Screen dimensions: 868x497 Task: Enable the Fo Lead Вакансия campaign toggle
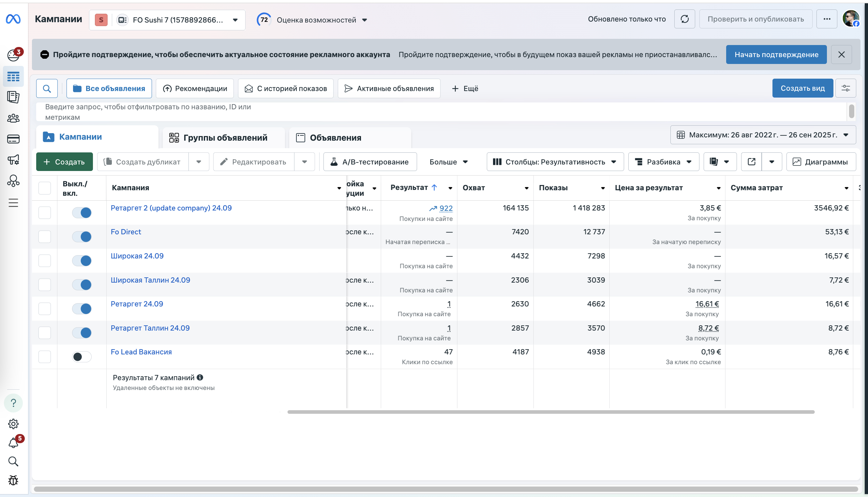tap(82, 357)
